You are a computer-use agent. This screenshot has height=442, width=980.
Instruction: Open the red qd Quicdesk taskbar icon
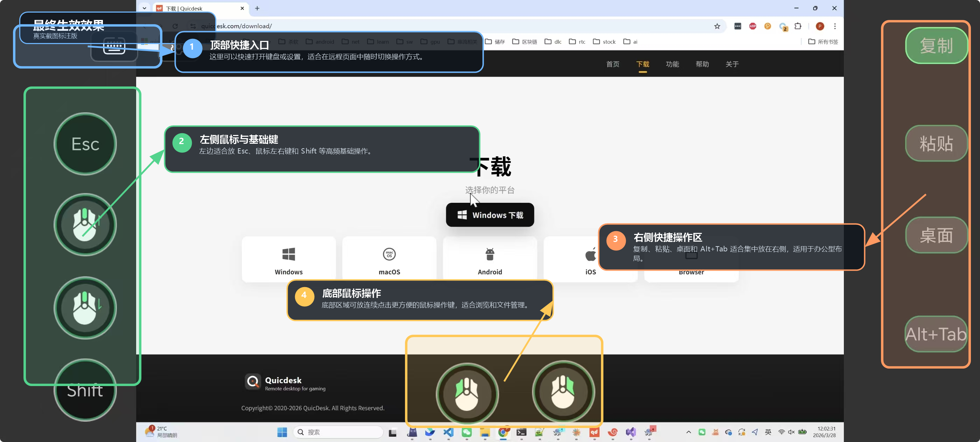[x=594, y=432]
